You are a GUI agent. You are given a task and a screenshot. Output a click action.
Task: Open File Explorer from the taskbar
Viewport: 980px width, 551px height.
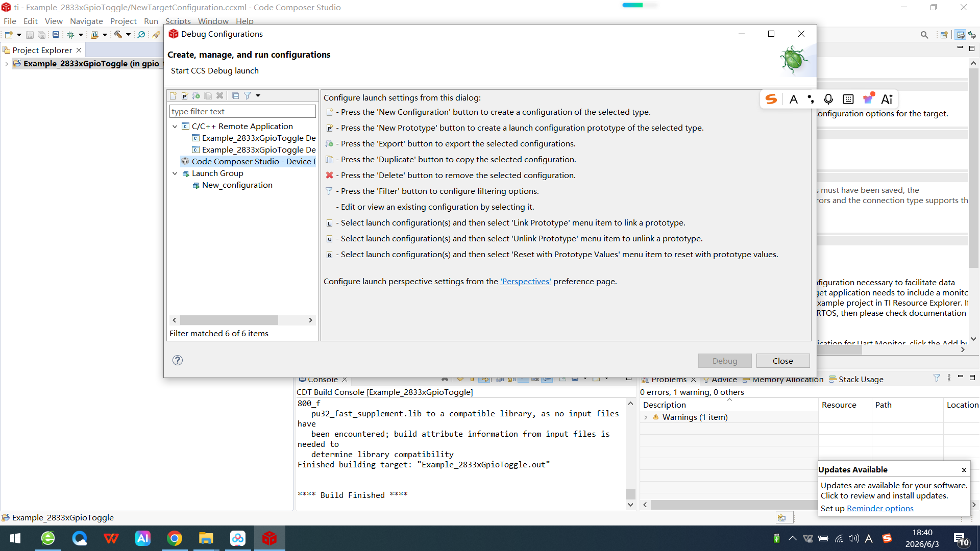point(206,538)
